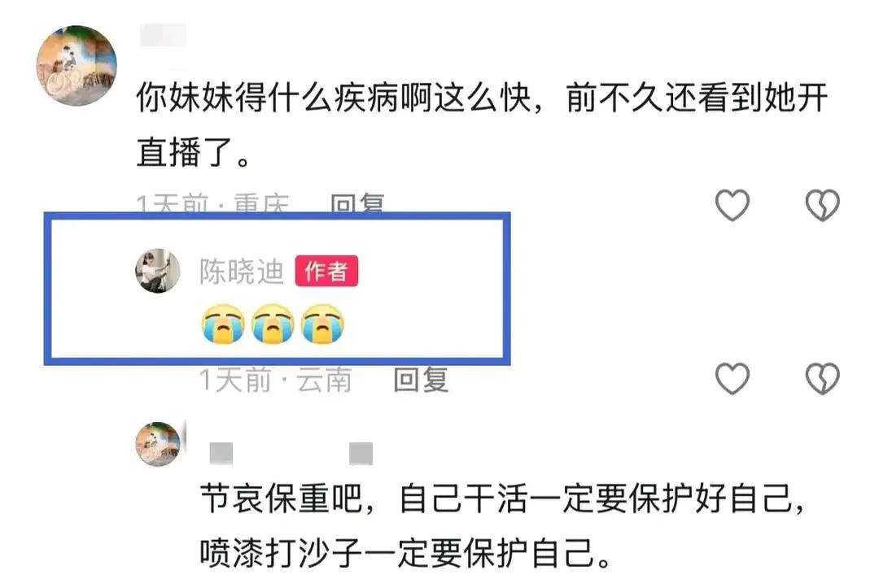Click the 1天前 · 重庆 timestamp

(x=213, y=203)
